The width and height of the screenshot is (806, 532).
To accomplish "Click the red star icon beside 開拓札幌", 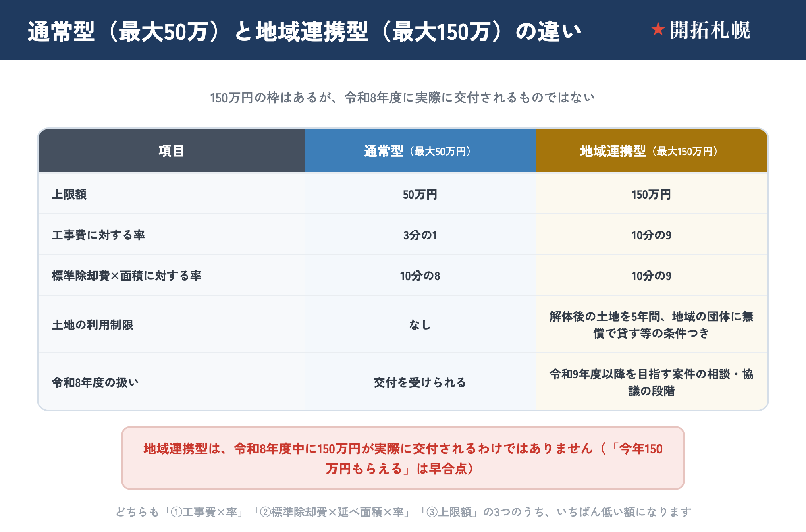I will 658,29.
